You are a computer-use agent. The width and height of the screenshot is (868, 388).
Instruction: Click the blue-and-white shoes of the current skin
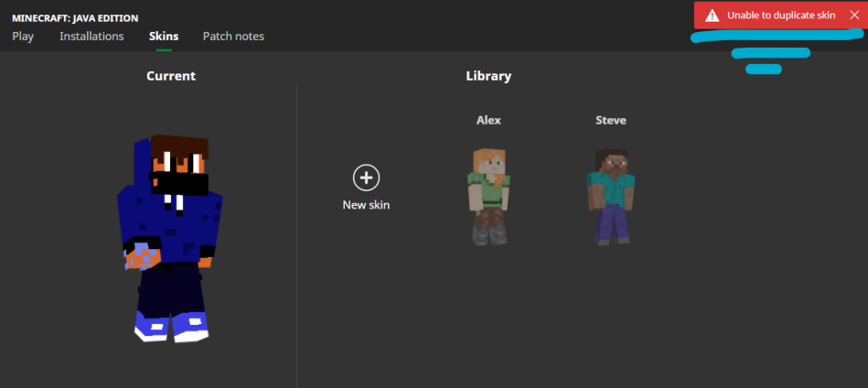click(x=171, y=325)
